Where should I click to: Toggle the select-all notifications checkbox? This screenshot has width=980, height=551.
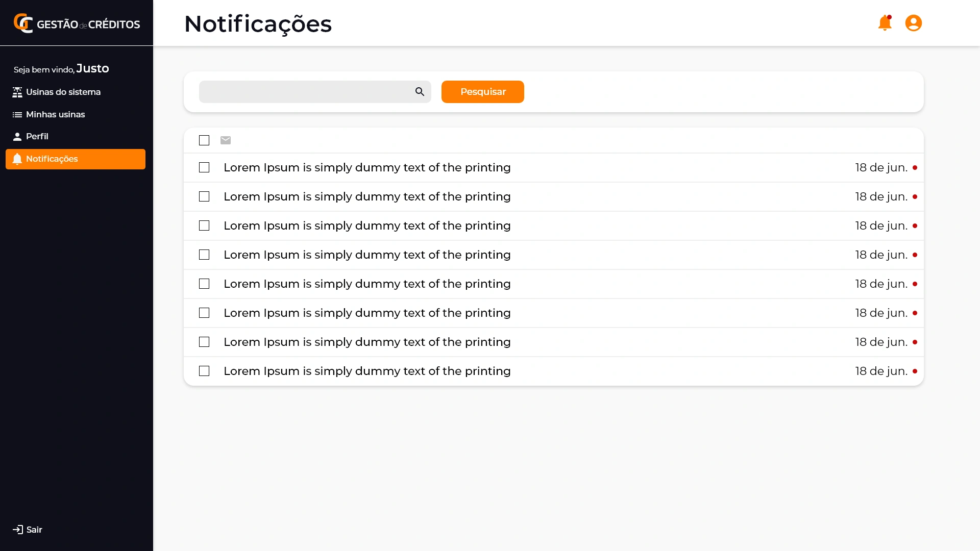(204, 140)
